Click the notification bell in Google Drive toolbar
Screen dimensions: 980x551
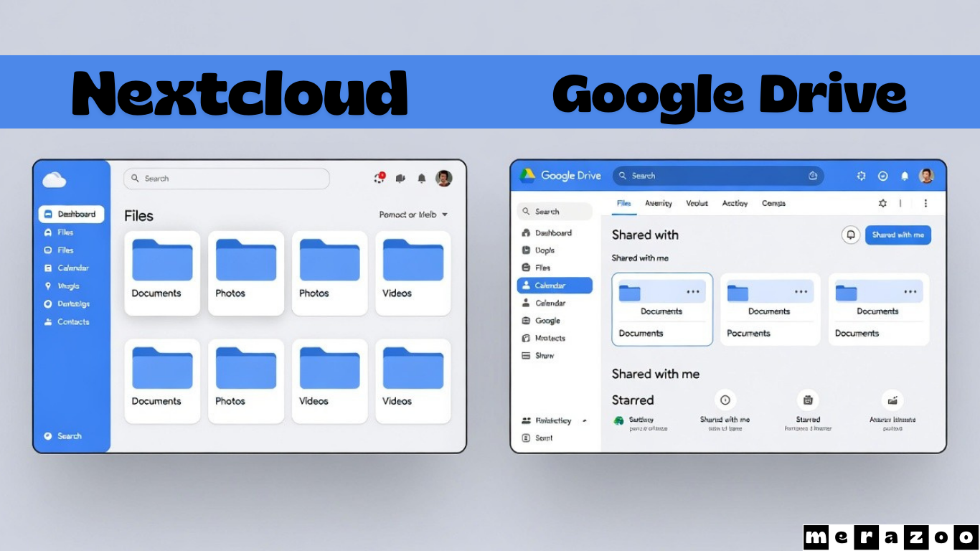coord(905,175)
